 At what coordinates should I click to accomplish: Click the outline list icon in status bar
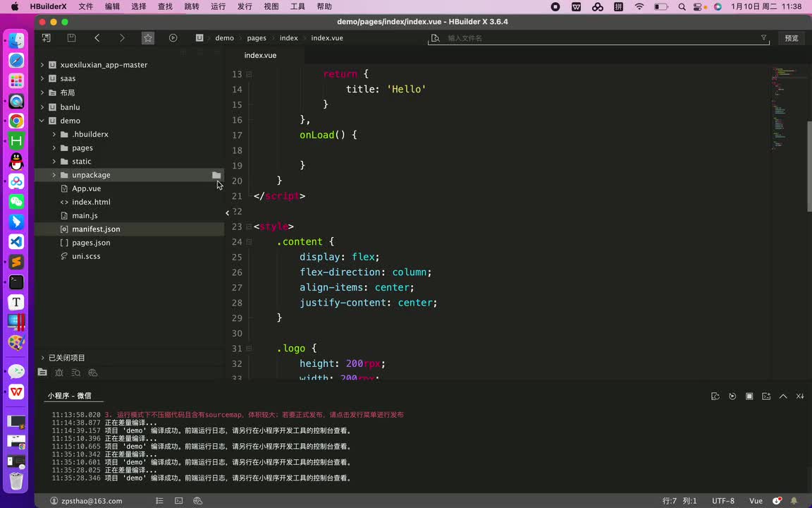click(x=159, y=501)
